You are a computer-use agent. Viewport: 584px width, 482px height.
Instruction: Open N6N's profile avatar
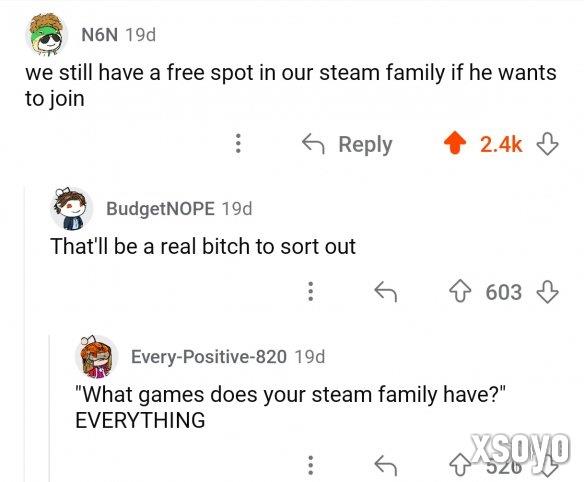(x=46, y=35)
